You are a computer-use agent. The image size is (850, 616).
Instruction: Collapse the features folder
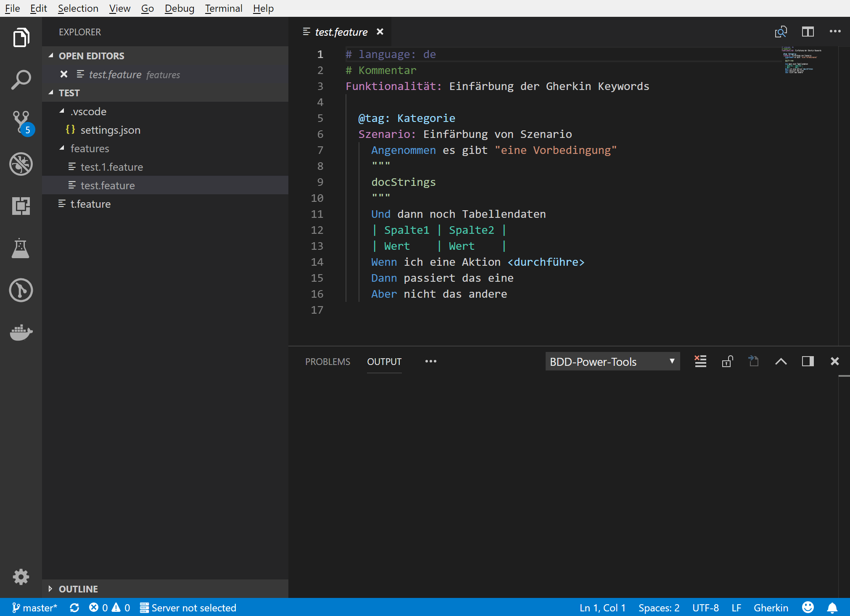point(90,148)
